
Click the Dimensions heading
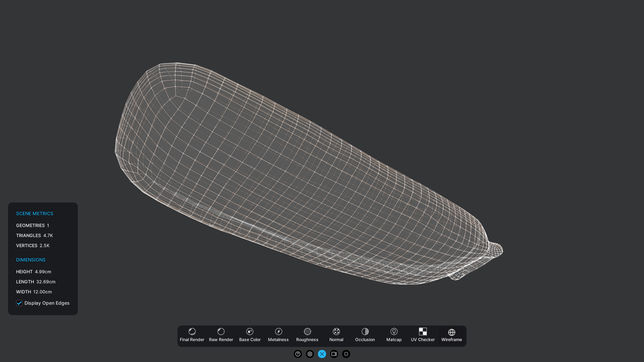coord(31,260)
